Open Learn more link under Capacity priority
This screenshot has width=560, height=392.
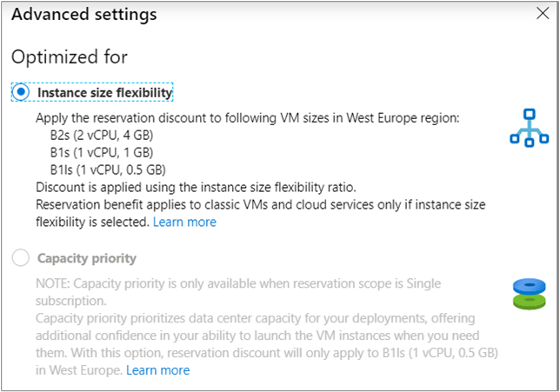tap(157, 370)
